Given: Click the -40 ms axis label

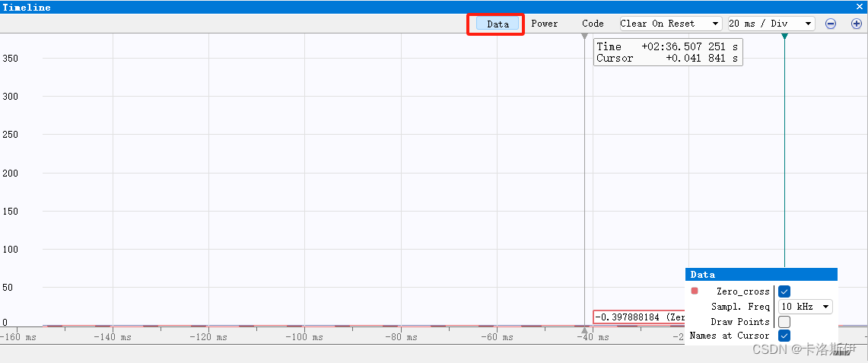Looking at the screenshot, I should pyautogui.click(x=593, y=337).
